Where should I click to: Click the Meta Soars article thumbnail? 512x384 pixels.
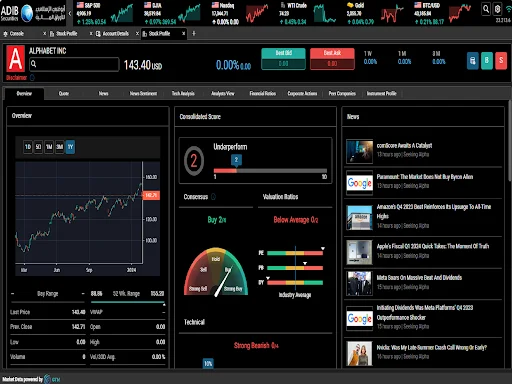click(x=359, y=284)
